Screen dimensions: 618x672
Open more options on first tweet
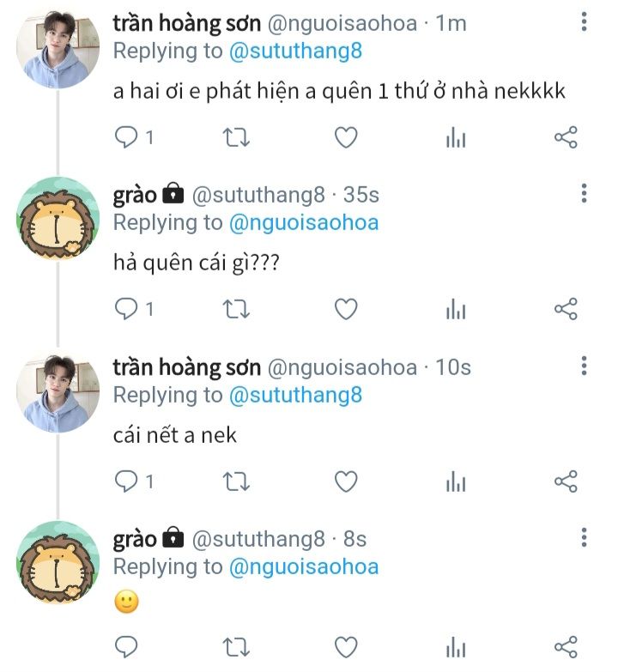tap(584, 23)
